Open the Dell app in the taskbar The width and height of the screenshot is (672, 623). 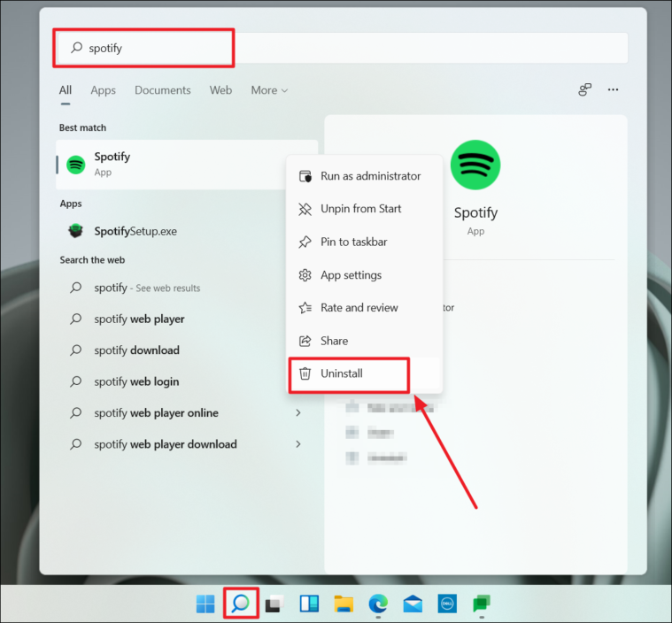point(447,604)
